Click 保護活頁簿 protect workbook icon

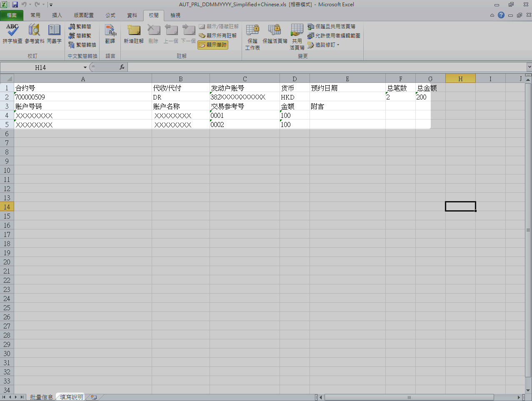275,33
